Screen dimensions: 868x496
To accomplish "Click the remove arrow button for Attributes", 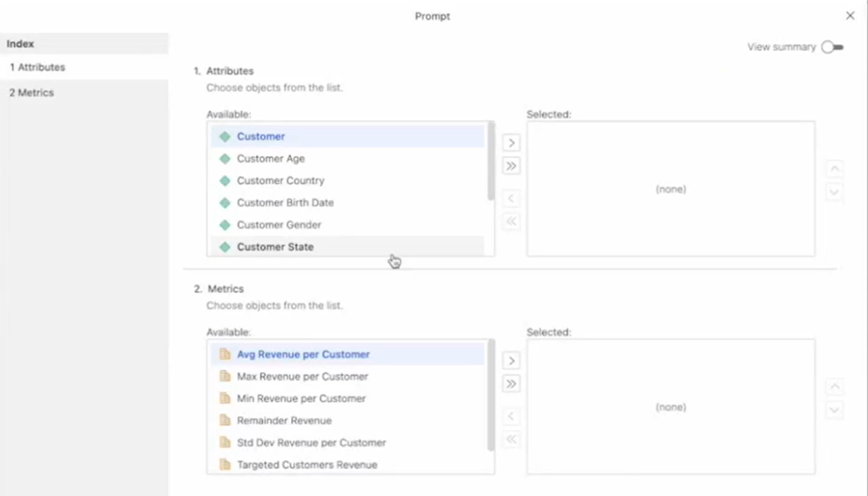I will [x=511, y=198].
